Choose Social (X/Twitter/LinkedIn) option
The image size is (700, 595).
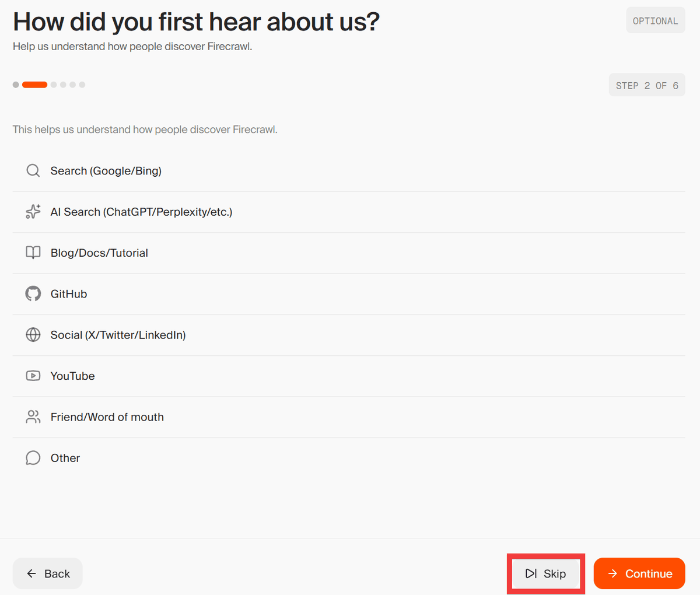pos(118,335)
